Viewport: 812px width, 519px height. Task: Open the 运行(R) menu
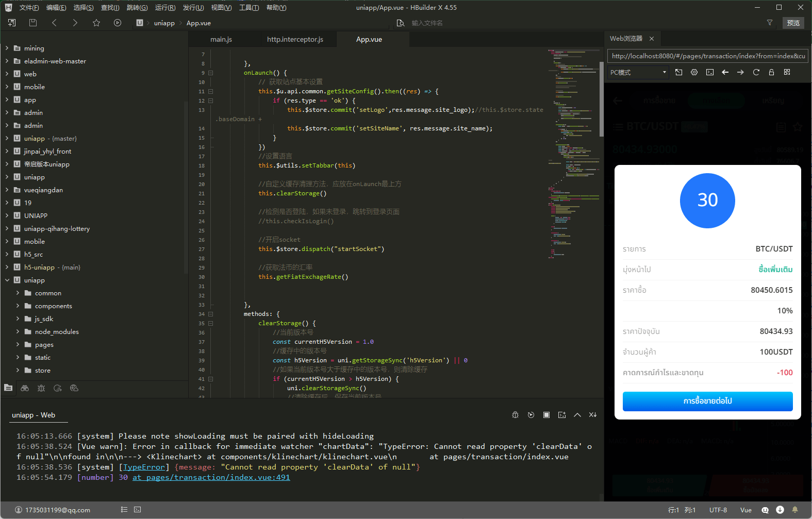tap(165, 8)
